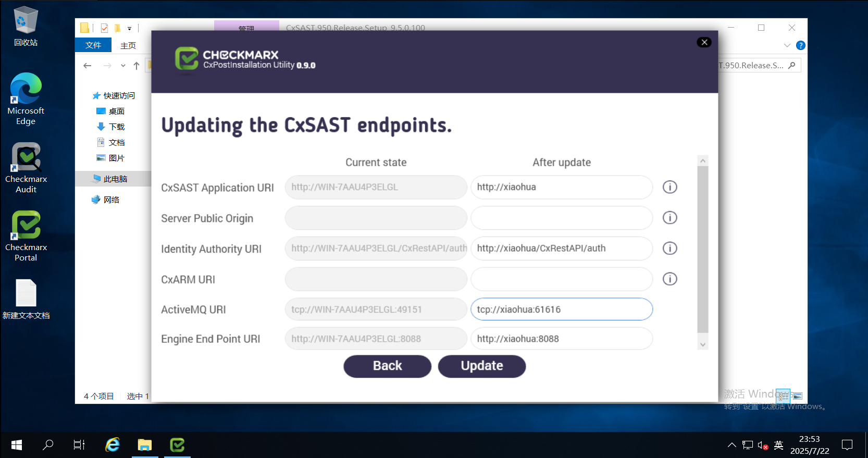Open the 文件 tab in File Explorer
Viewport: 868px width, 458px height.
click(x=93, y=45)
